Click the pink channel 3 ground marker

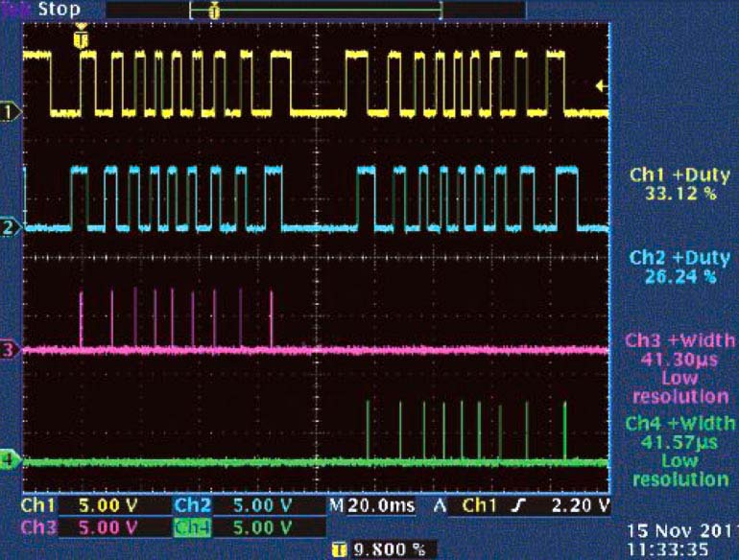(x=12, y=350)
